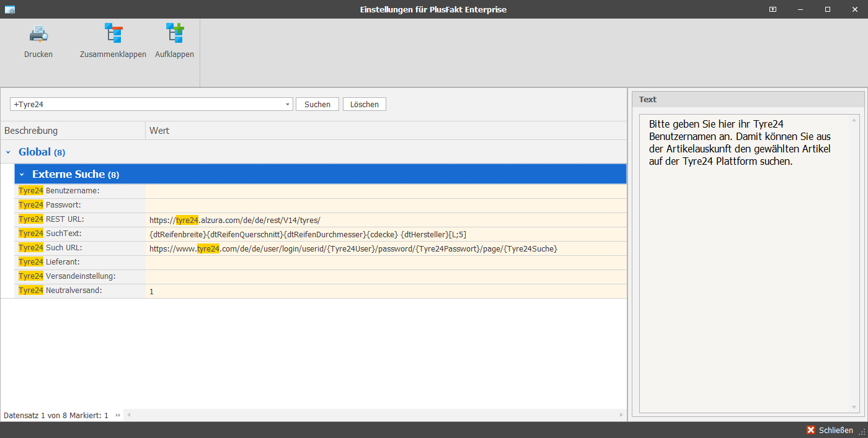Click the Externe Suche (8) group title
This screenshot has height=438, width=868.
click(76, 175)
